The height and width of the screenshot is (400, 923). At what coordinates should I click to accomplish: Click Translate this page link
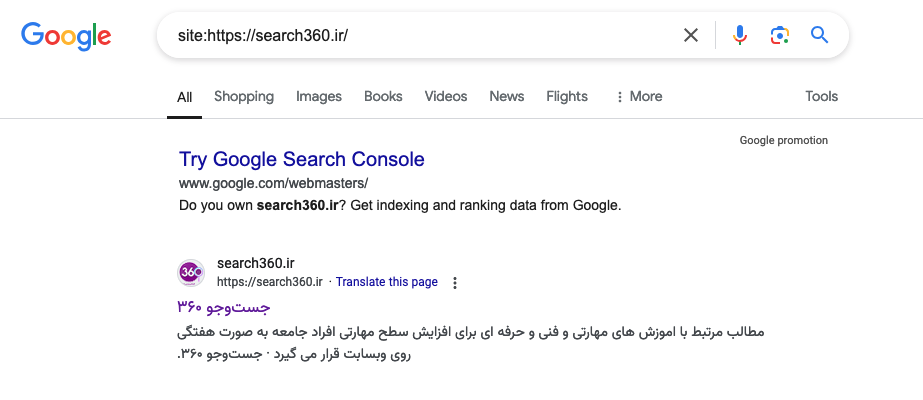point(386,282)
